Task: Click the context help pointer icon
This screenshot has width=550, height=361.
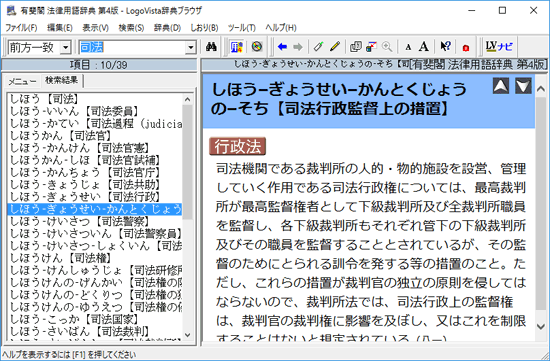Action: [x=445, y=46]
